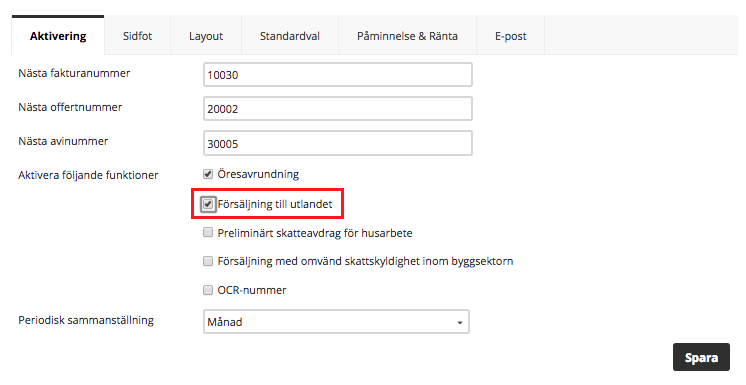The height and width of the screenshot is (385, 746).
Task: Focus the Nästa offertnummer input
Action: click(x=338, y=109)
